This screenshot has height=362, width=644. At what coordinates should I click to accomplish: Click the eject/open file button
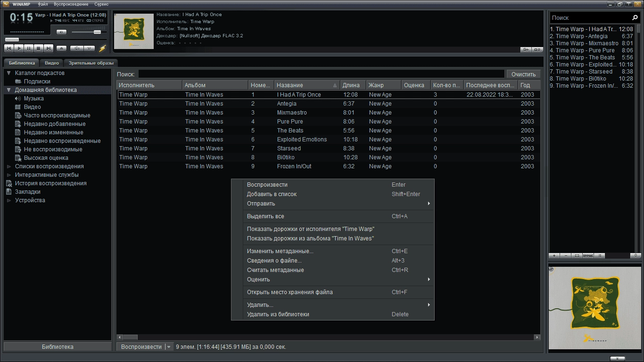(x=61, y=49)
